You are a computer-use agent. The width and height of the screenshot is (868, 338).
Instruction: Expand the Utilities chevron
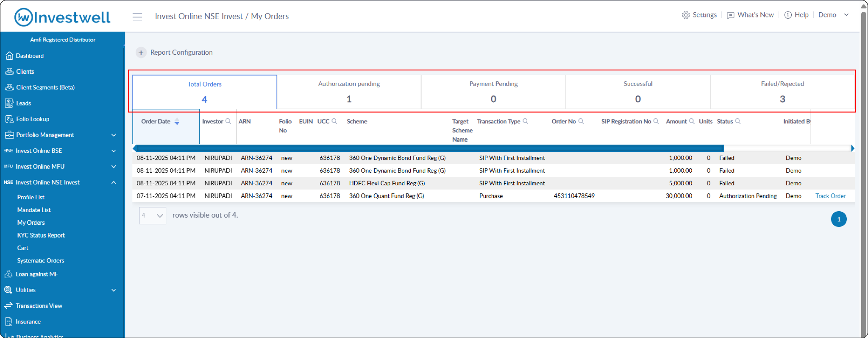(x=114, y=290)
